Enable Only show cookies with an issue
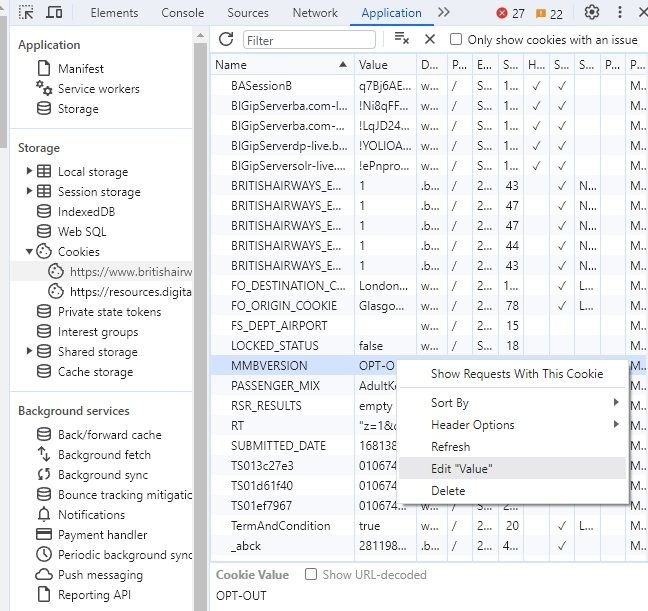 456,39
